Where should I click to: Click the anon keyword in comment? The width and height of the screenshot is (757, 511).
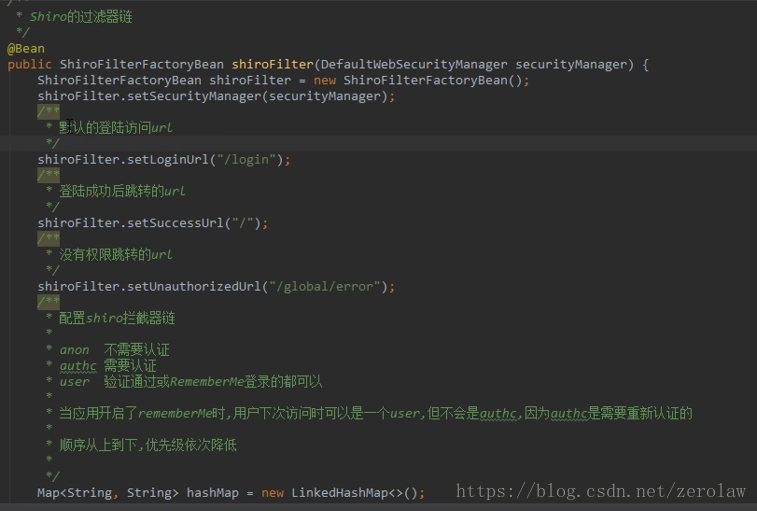pos(74,350)
